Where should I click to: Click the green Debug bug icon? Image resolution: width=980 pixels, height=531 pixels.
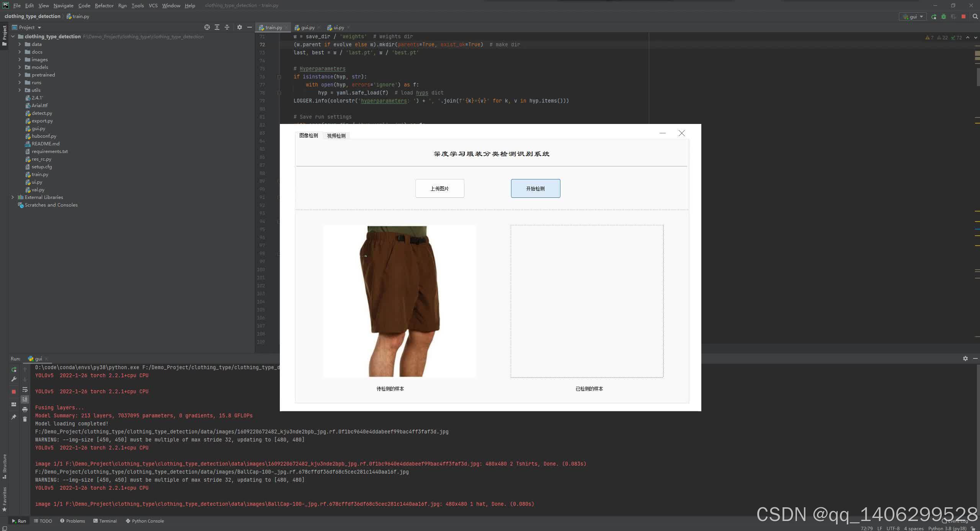(x=944, y=16)
